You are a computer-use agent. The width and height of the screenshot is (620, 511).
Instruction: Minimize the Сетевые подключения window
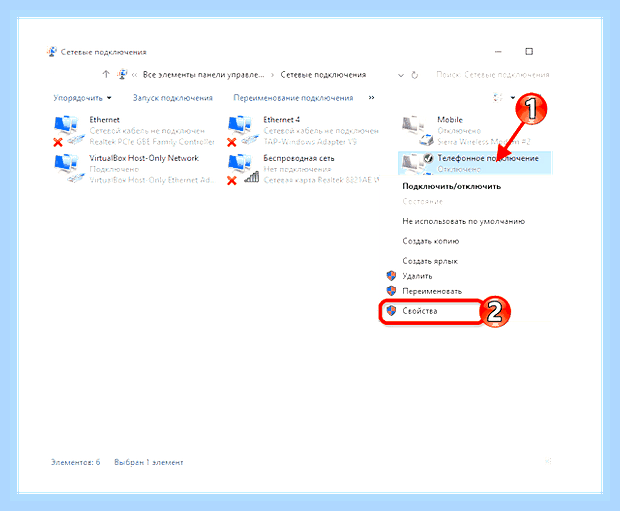(x=498, y=51)
